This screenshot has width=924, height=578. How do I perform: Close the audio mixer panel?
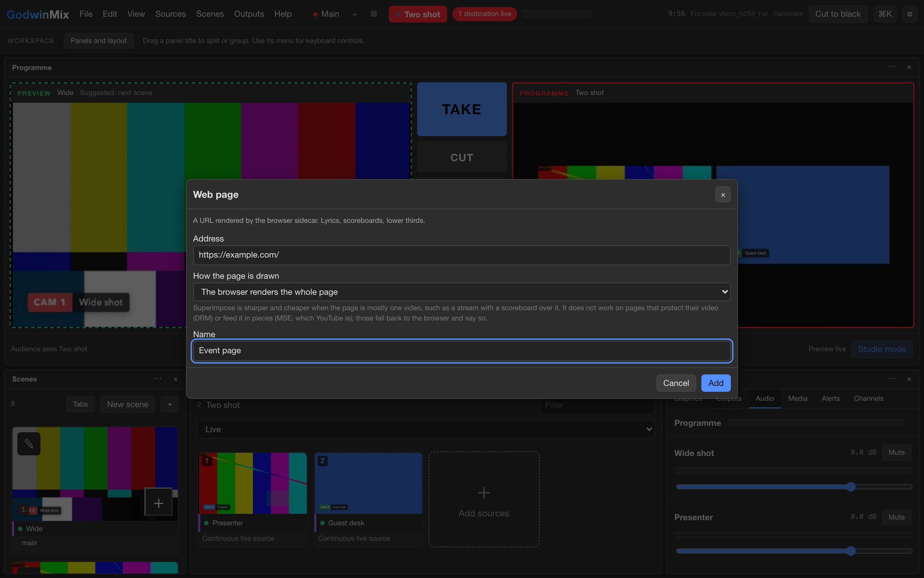(x=909, y=379)
